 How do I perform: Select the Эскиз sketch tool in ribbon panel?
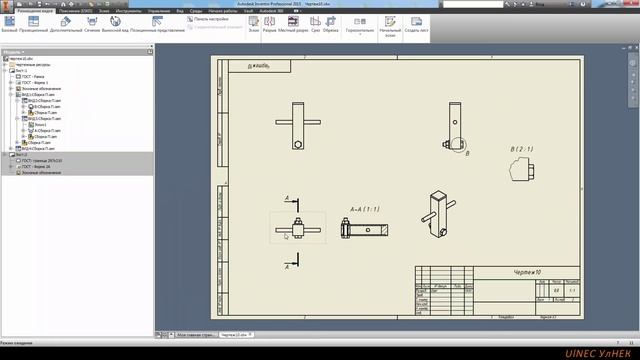point(253,24)
